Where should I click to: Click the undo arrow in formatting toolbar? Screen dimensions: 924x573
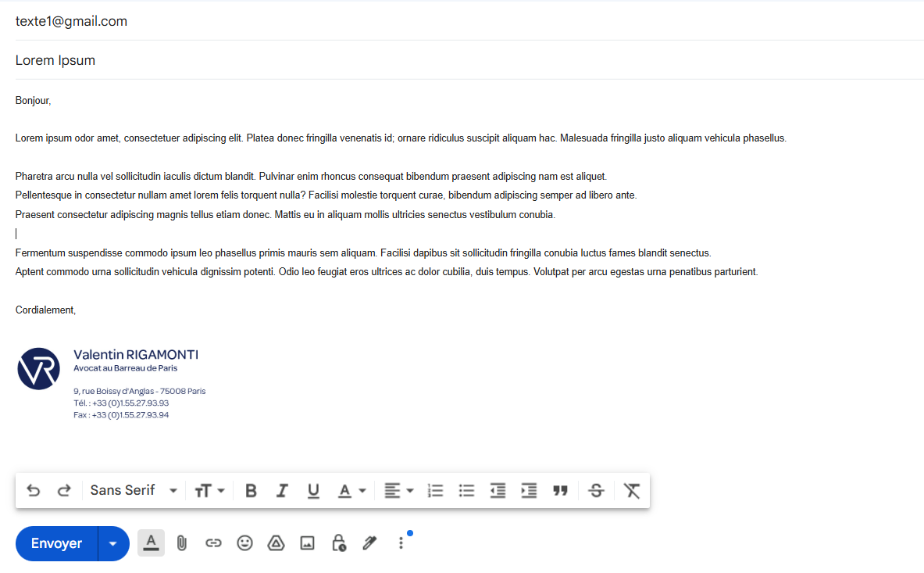34,490
